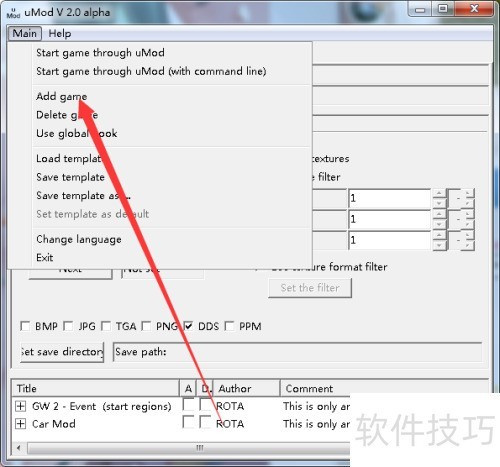Tick the BMP format checkbox
Screen dimensions: 500x467
click(x=25, y=326)
